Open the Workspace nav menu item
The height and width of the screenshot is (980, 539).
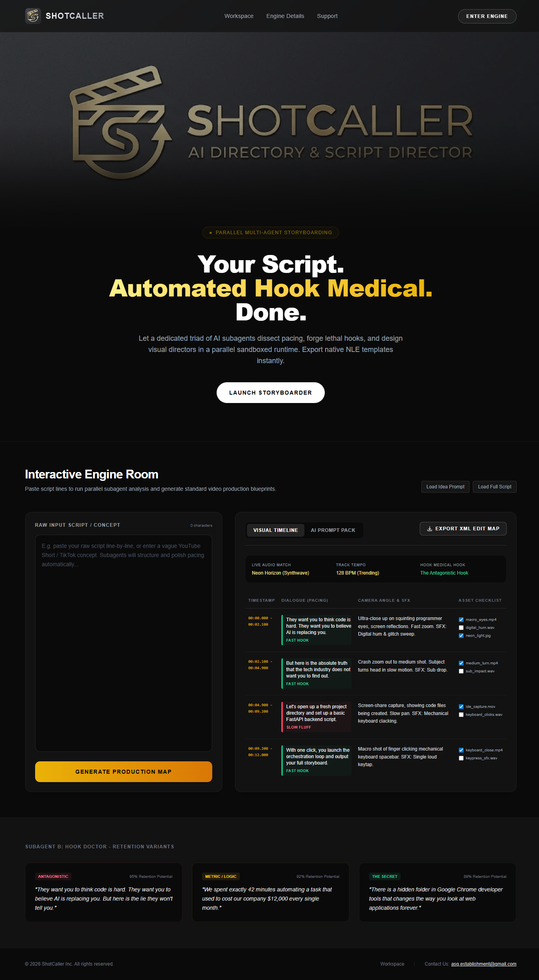(x=239, y=16)
